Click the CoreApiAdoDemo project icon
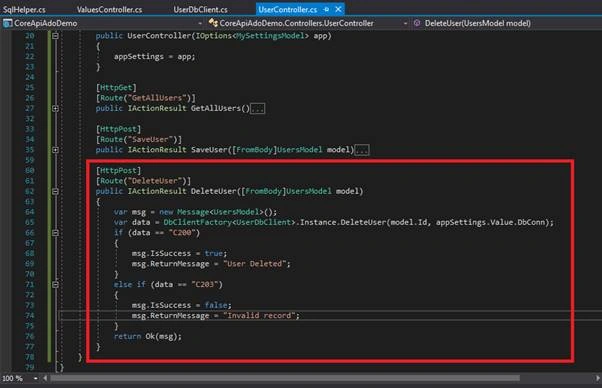Viewport: 602px width, 388px height. point(7,23)
